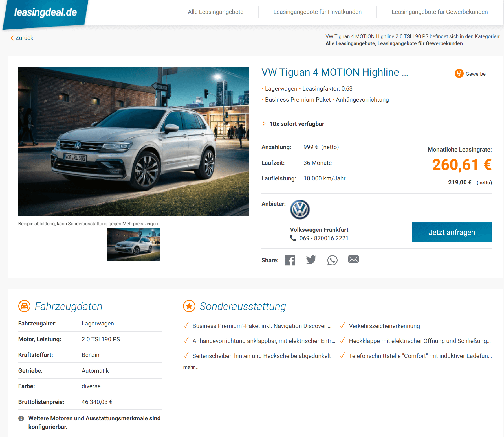The image size is (504, 437).
Task: Share the offer by email envelope icon
Action: point(353,259)
